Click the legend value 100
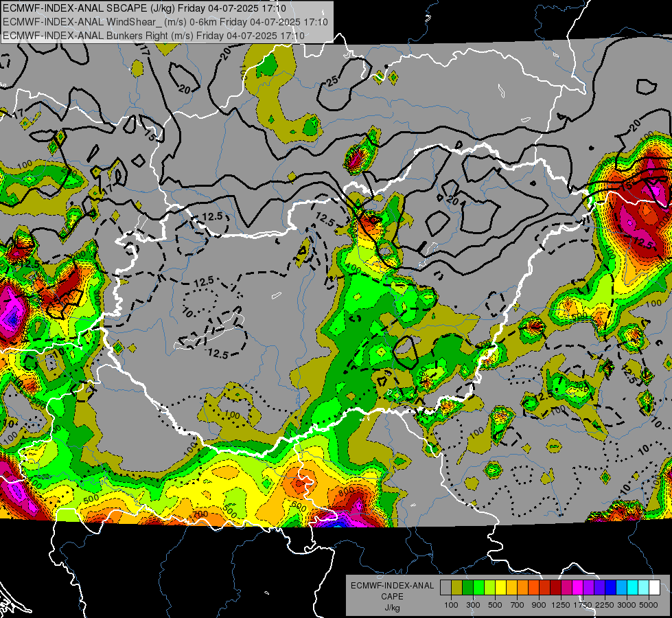 click(451, 605)
